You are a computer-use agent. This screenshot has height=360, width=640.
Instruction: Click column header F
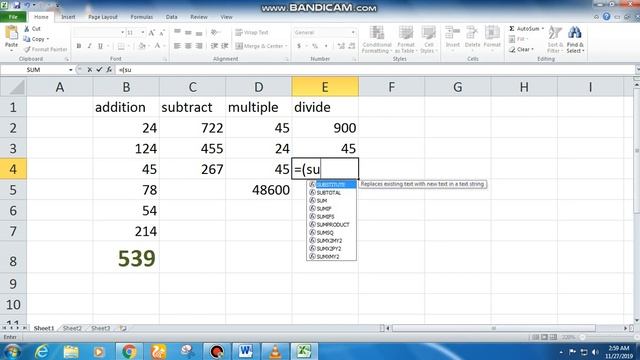tap(391, 87)
